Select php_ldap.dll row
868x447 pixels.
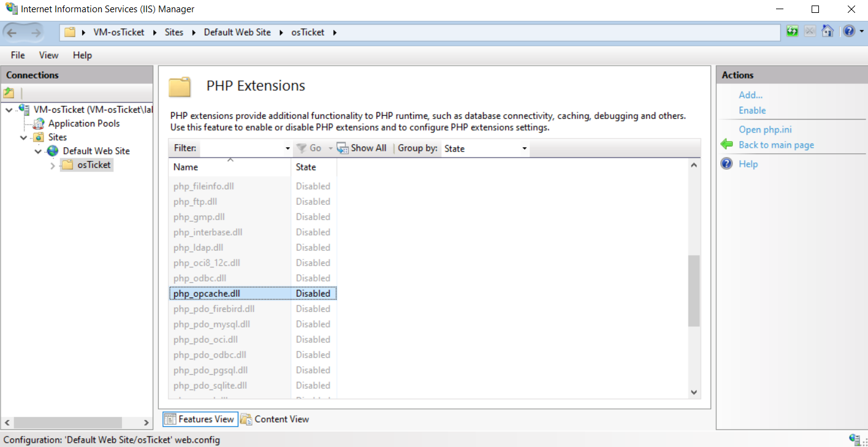[x=253, y=247]
